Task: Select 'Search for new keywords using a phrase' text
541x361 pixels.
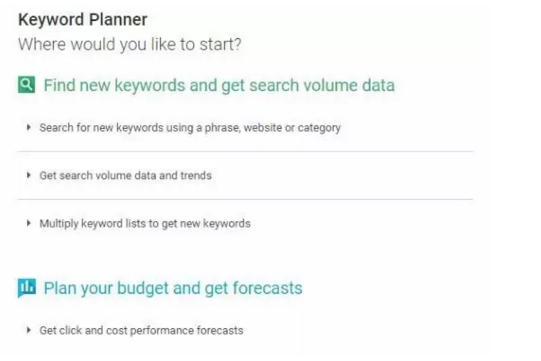Action: point(139,128)
